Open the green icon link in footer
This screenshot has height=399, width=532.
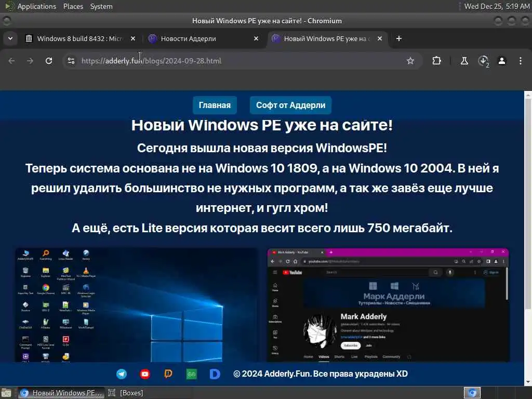coord(192,374)
